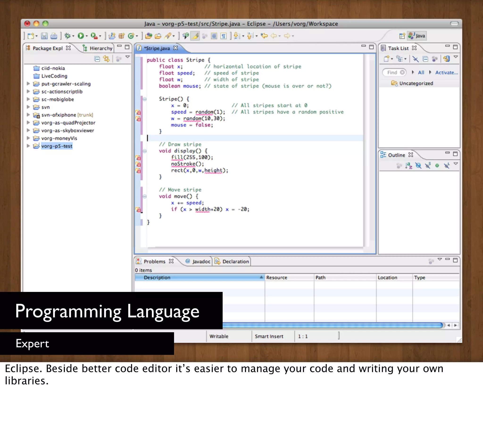Click the Print icon in the toolbar
This screenshot has height=448, width=483.
click(54, 36)
